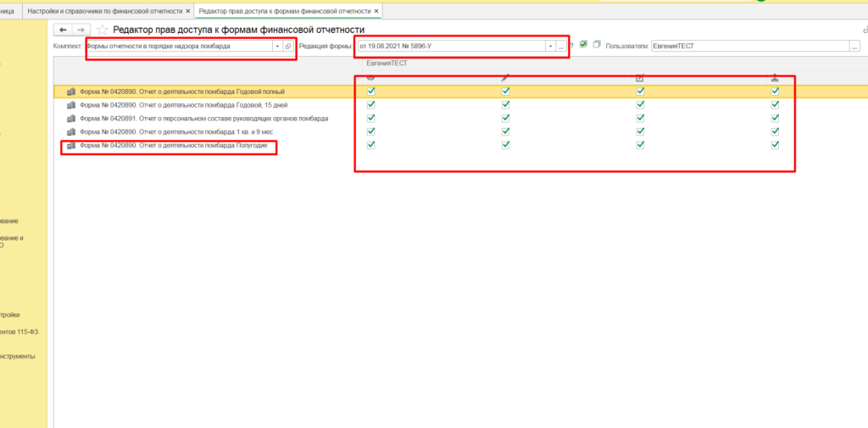Viewport: 868px width, 428px height.
Task: Open the Редакция формы dropdown arrow
Action: tap(549, 46)
